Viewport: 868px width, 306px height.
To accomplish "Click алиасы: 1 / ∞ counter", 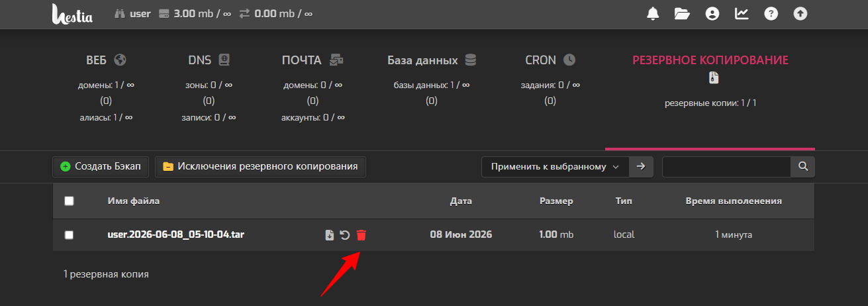I will [106, 117].
